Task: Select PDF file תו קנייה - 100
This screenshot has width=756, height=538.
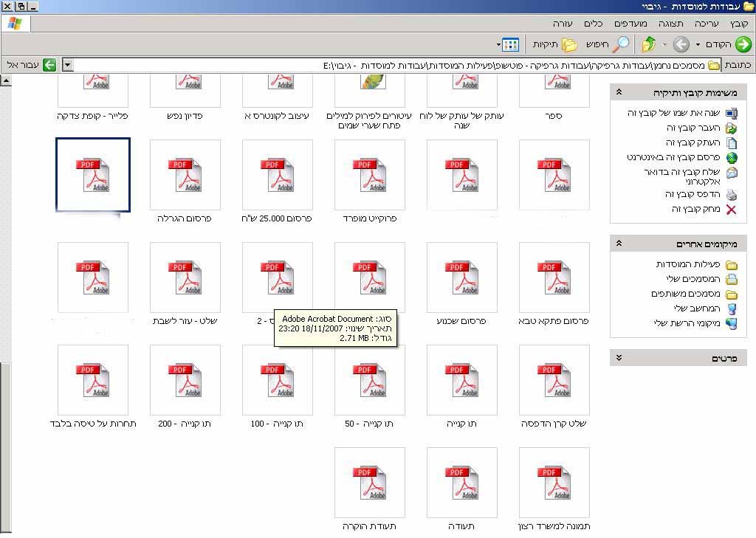Action: point(278,380)
